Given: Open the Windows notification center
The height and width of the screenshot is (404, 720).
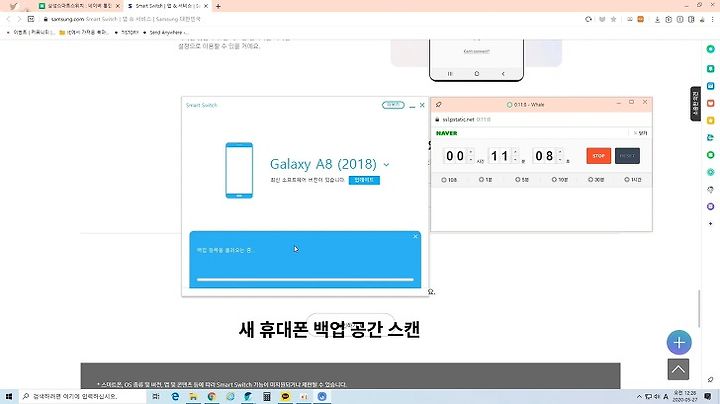Looking at the screenshot, I should (708, 396).
